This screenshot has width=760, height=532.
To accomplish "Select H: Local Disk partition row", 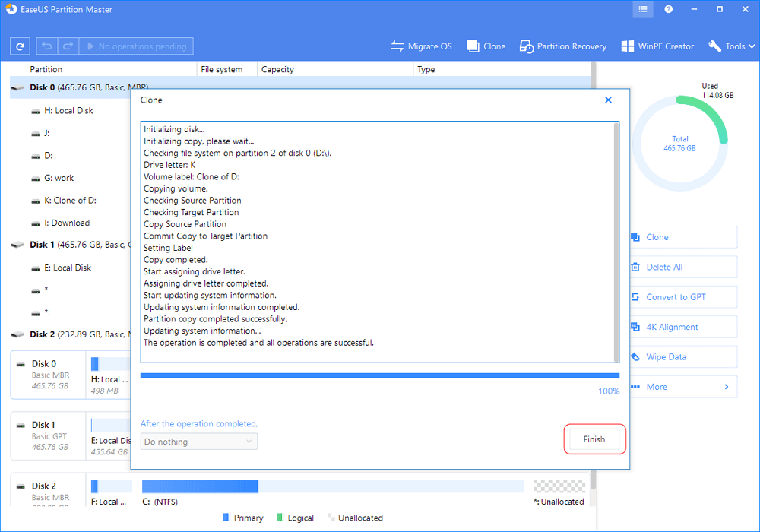I will coord(70,111).
